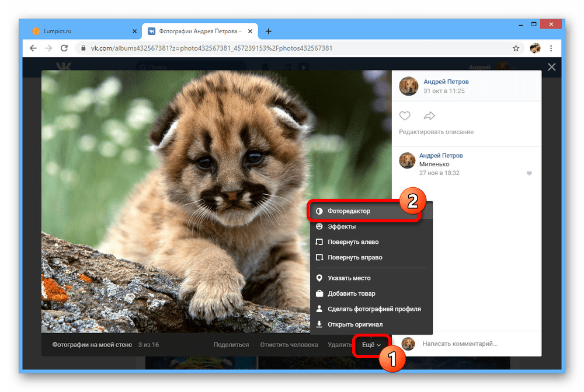The image size is (584, 392).
Task: Expand the 'Ещё' dropdown menu
Action: point(371,345)
